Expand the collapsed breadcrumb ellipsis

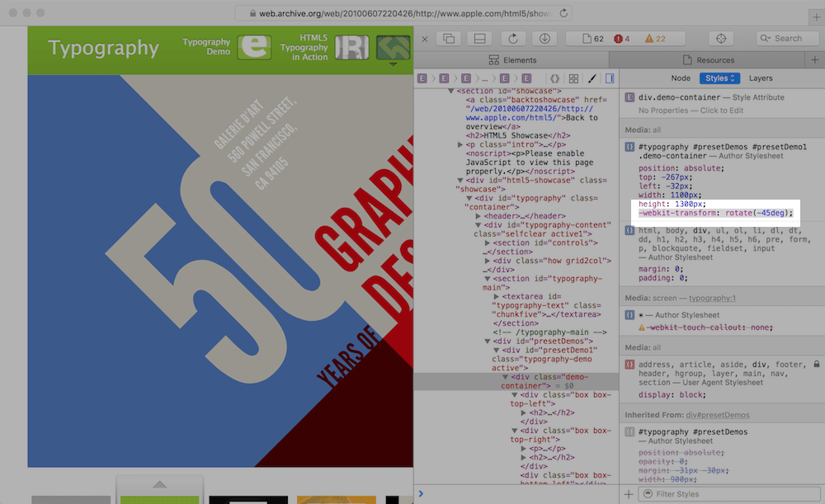(484, 79)
